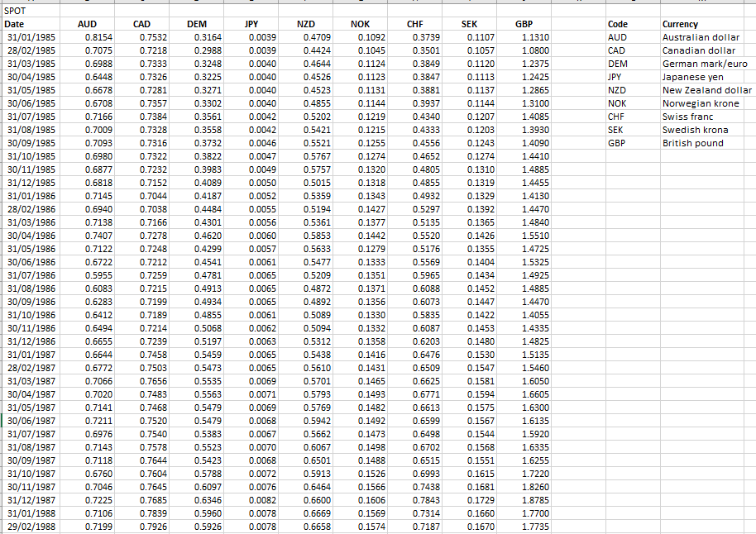
Task: Select the NZD column header
Action: tap(306, 24)
